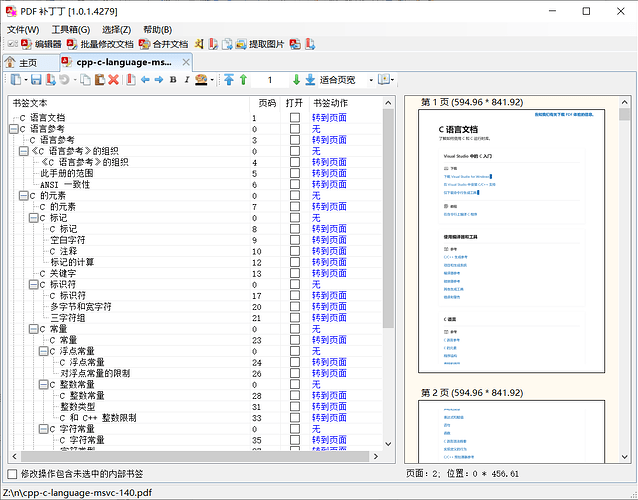Collapse the C 标记 tree node
The image size is (638, 500).
tap(34, 218)
